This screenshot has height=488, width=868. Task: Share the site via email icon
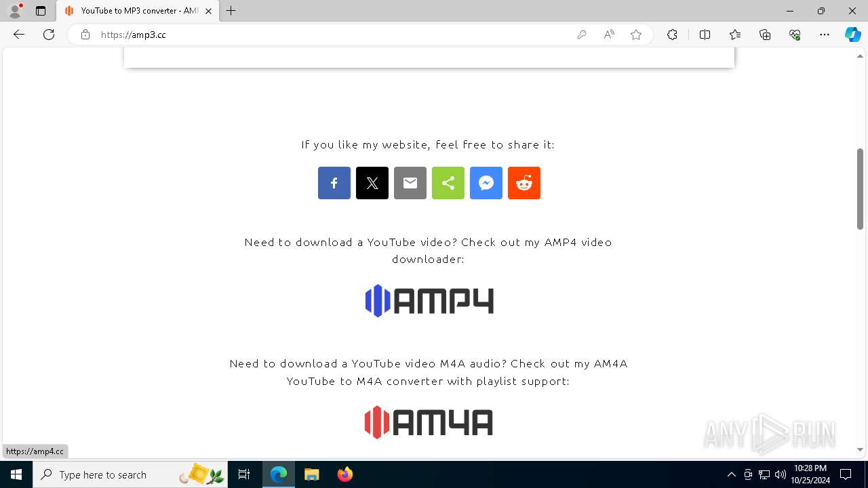pos(410,183)
